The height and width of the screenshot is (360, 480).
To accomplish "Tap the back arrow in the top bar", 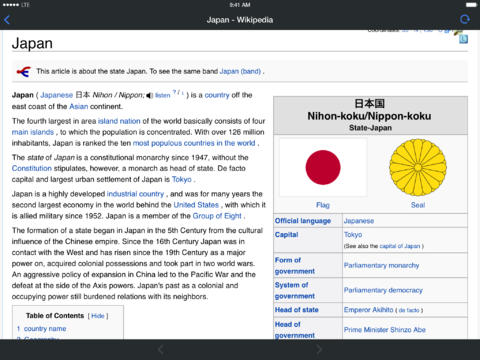I will tap(7, 20).
